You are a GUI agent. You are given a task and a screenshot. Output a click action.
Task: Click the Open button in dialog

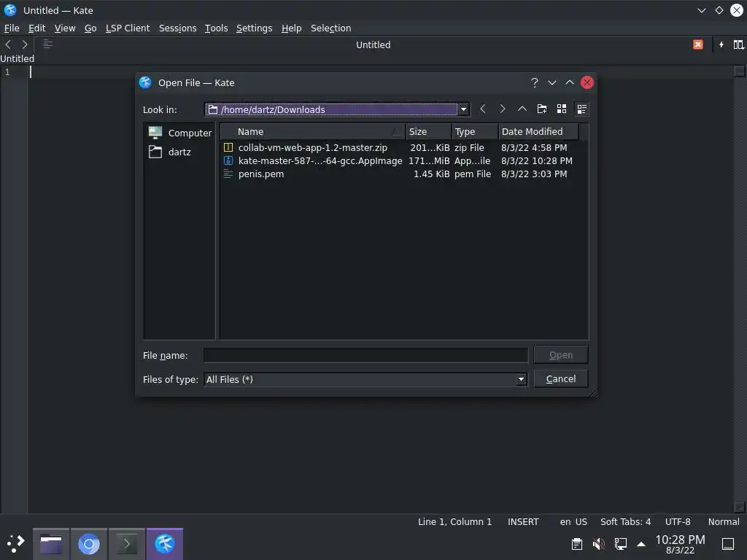point(561,355)
